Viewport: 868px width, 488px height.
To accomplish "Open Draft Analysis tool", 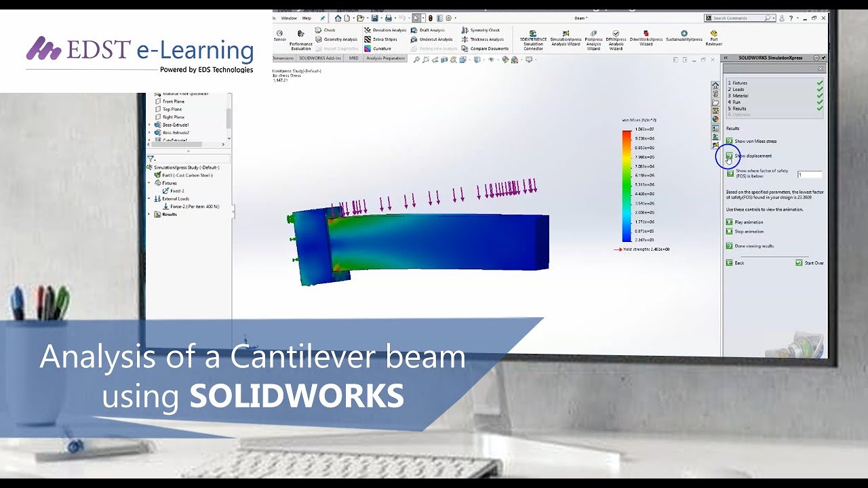I will pos(428,30).
